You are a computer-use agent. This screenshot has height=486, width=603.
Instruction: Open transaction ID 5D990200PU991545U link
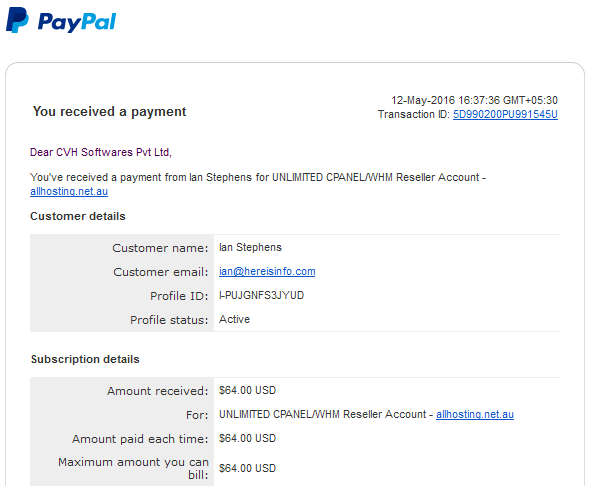(505, 114)
